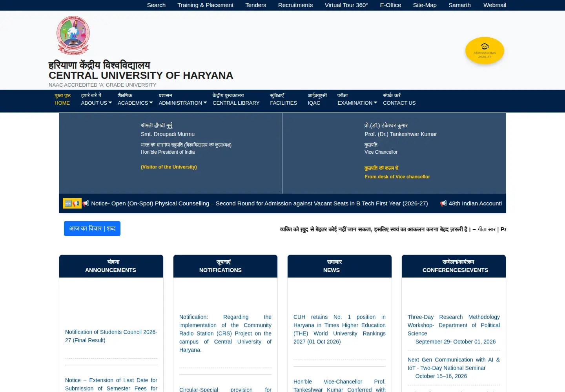Open the Announcements section header
Image resolution: width=565 pixels, height=392 pixels.
pyautogui.click(x=111, y=266)
